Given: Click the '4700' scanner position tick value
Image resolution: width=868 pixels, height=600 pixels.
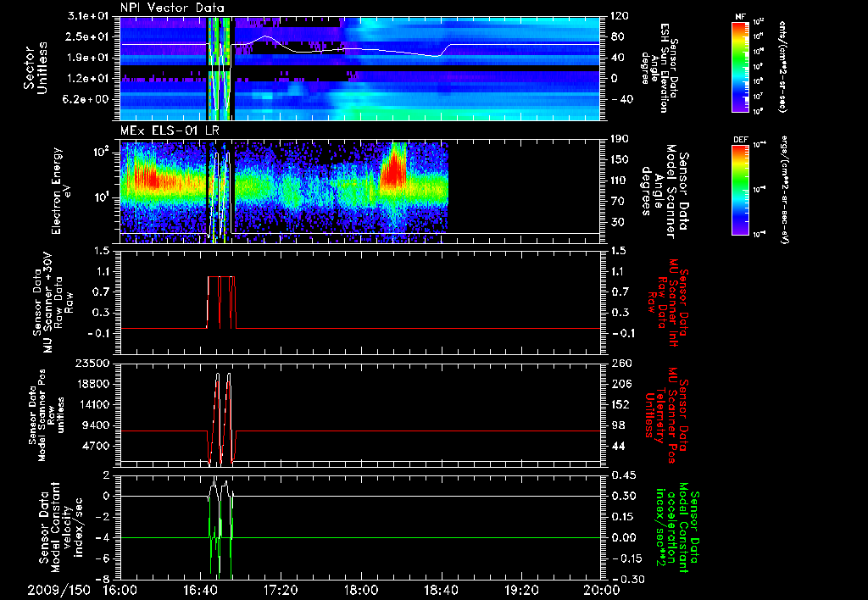Looking at the screenshot, I should click(95, 446).
